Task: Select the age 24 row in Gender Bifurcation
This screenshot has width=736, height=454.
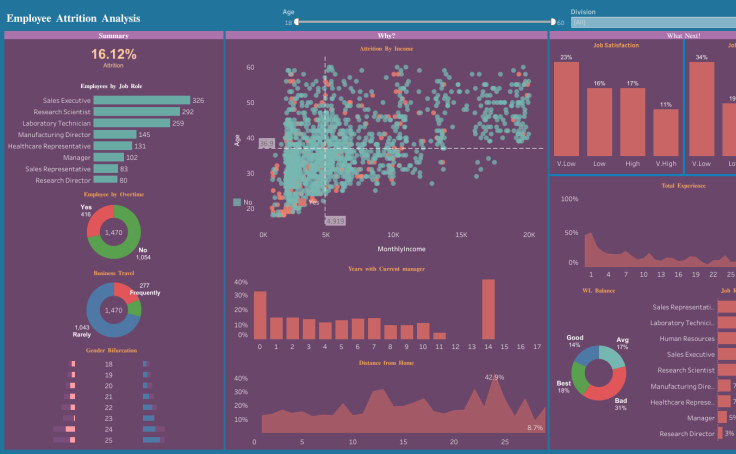Action: 109,429
